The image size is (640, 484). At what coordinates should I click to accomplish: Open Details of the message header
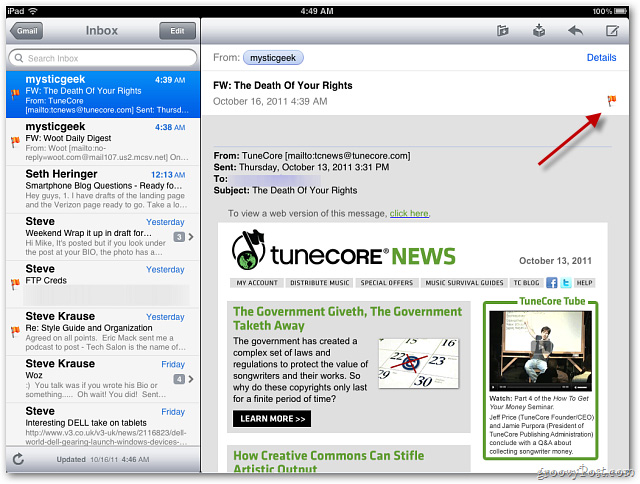(601, 58)
